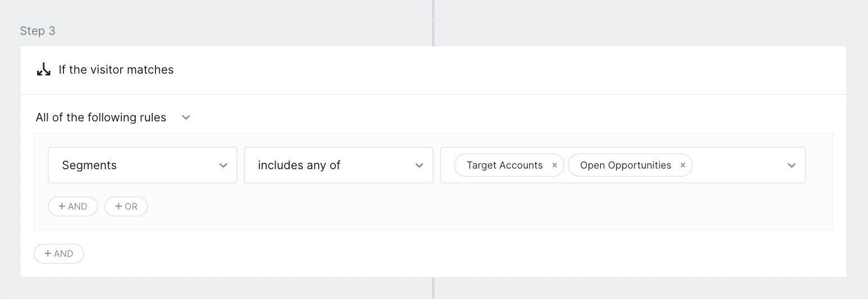The width and height of the screenshot is (868, 299).
Task: Remove the Open Opportunities segment tag
Action: 683,165
